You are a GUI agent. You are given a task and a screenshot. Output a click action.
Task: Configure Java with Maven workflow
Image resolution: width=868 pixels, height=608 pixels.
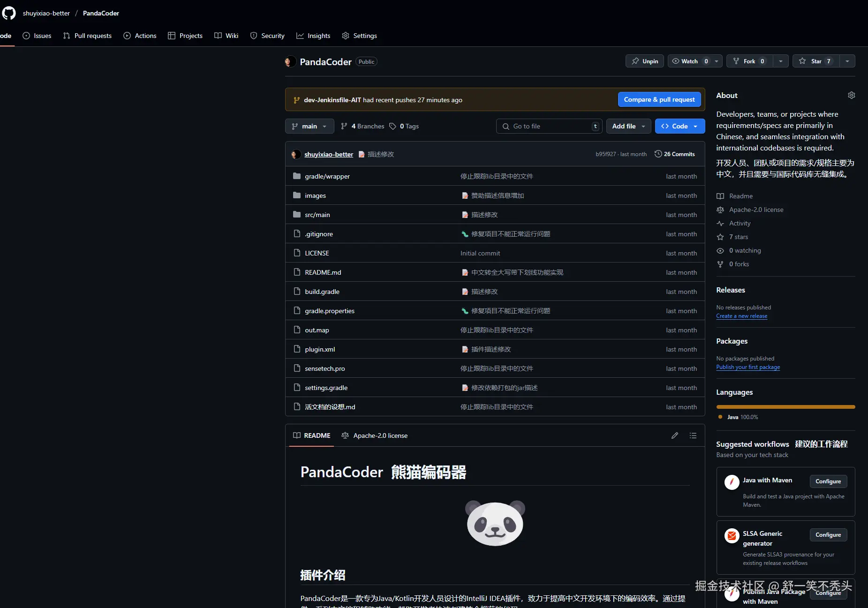pyautogui.click(x=828, y=481)
